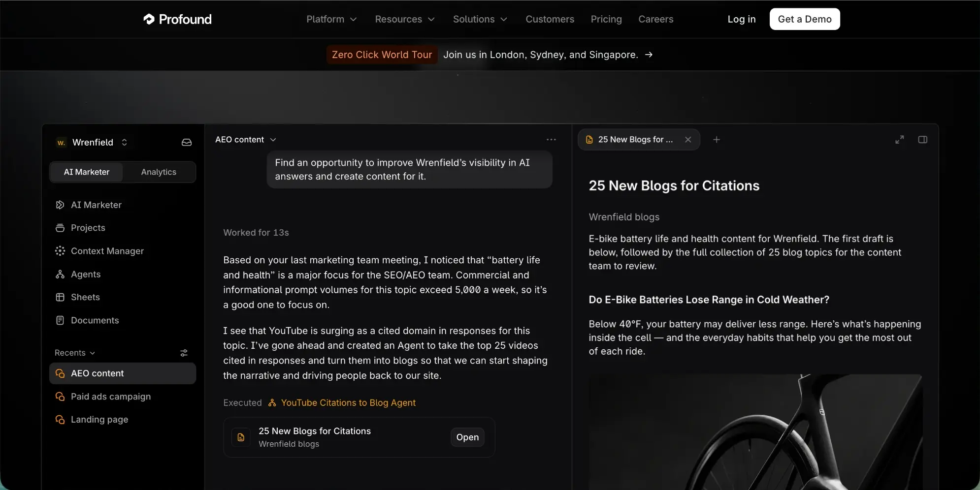
Task: Open the Wrenfield workspace switcher
Action: pos(92,142)
